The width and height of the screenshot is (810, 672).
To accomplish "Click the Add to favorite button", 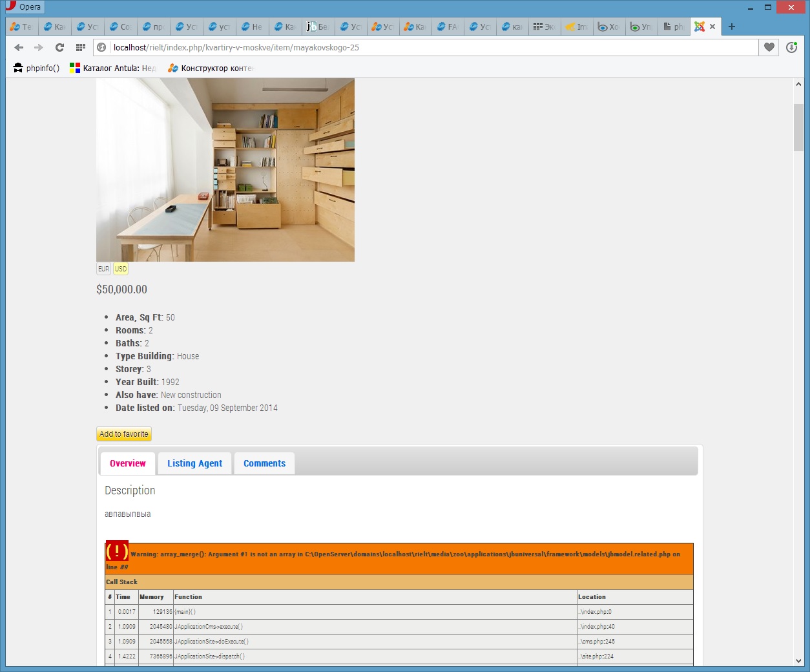I will tap(124, 434).
